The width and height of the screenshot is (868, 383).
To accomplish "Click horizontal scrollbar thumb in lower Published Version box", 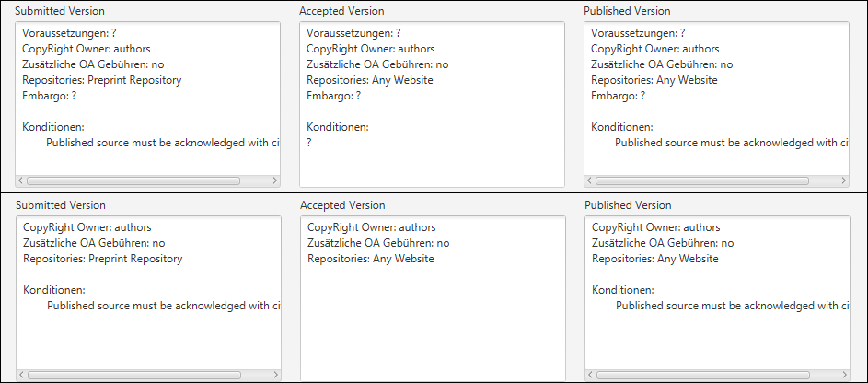I will coord(703,376).
